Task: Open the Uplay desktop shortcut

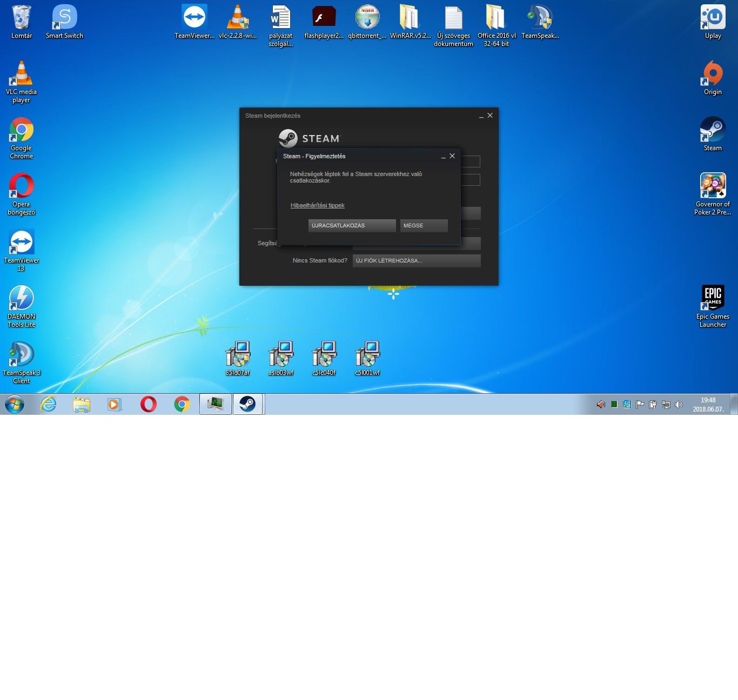Action: point(713,22)
